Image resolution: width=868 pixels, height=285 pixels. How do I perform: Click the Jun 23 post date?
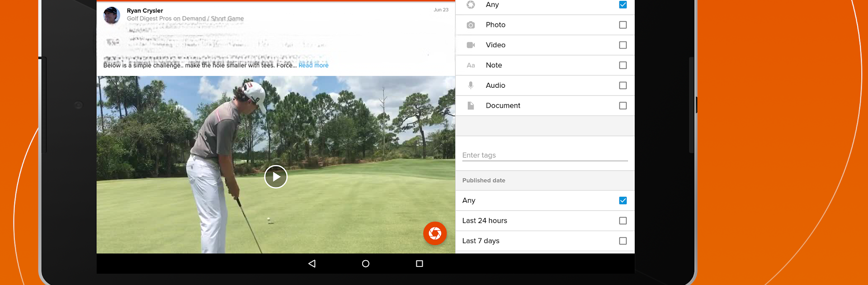point(441,9)
